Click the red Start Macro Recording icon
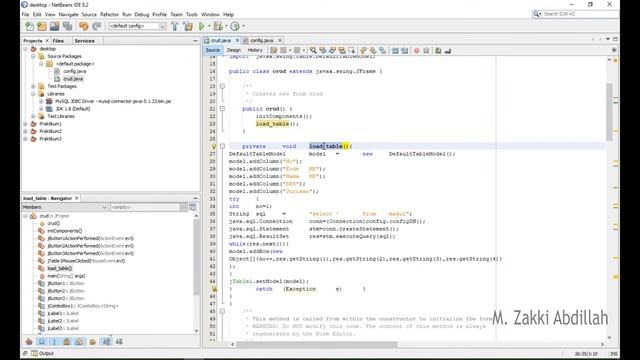Screen dimensions: 640x360 (416, 50)
